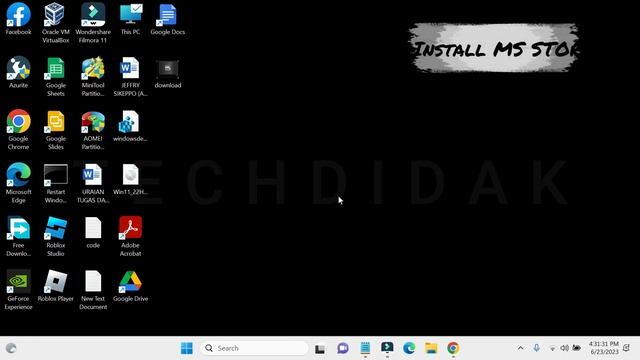
Task: Open Task View from the taskbar
Action: [320, 349]
